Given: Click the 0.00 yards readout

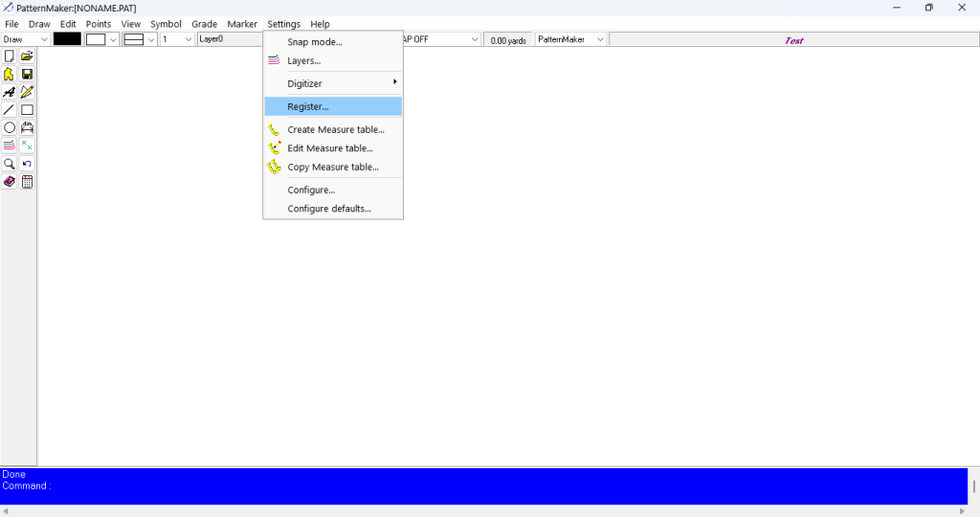Looking at the screenshot, I should click(x=508, y=40).
